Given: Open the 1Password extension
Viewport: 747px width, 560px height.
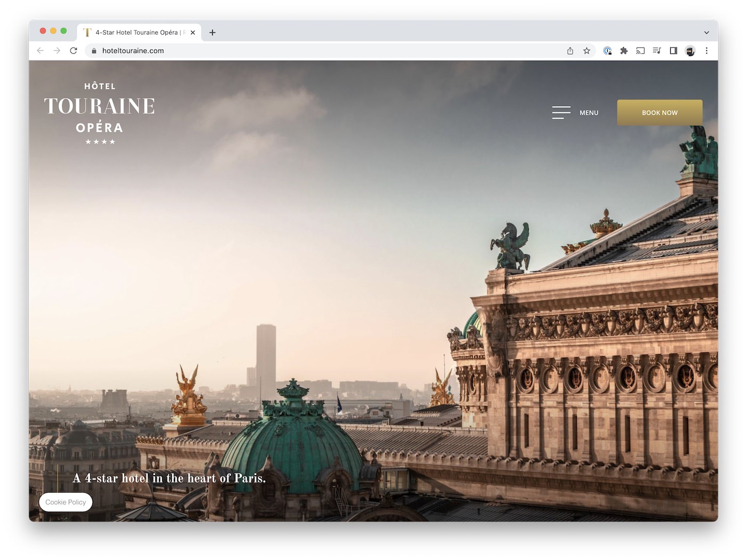Looking at the screenshot, I should click(607, 51).
